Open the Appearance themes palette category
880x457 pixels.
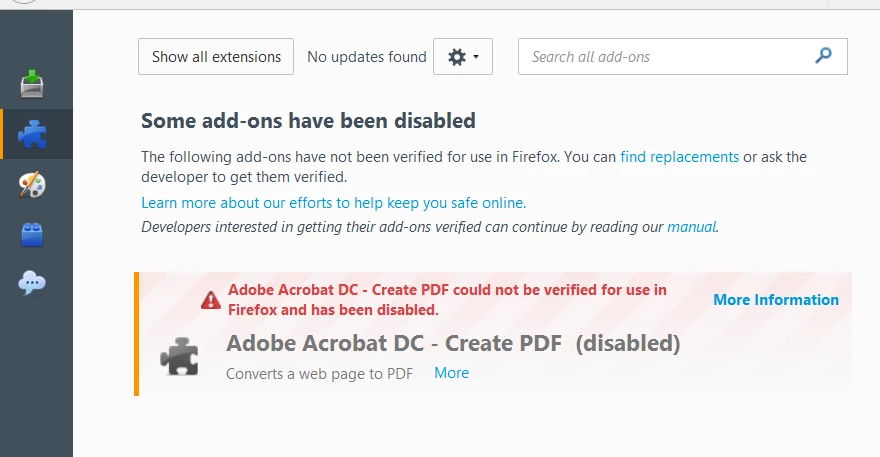point(32,184)
